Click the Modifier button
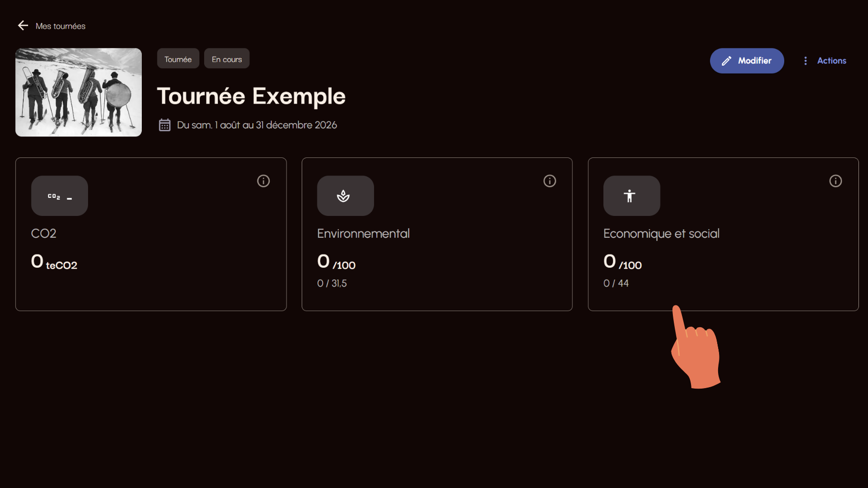The width and height of the screenshot is (868, 488). click(747, 60)
